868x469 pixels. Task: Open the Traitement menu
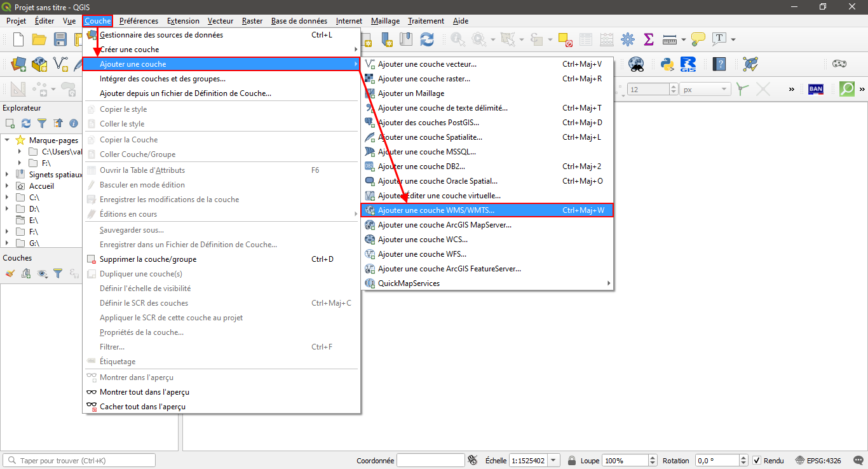(425, 21)
